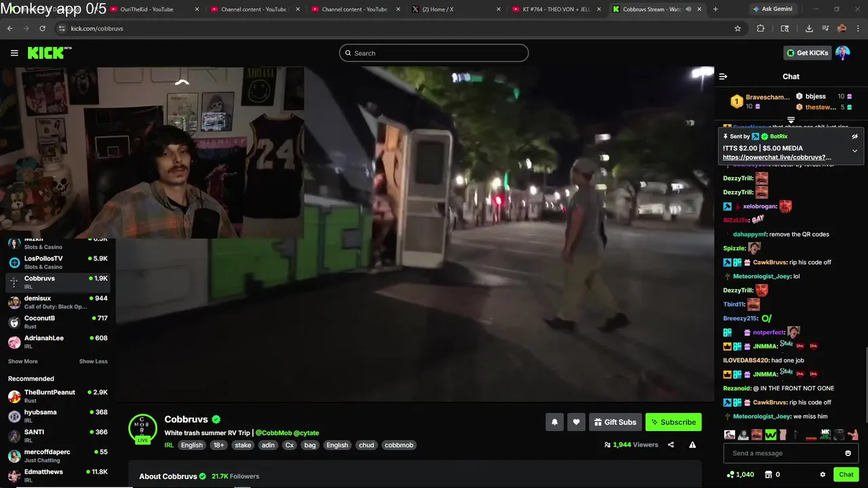Open Edmatthews recommended channel

58,475
